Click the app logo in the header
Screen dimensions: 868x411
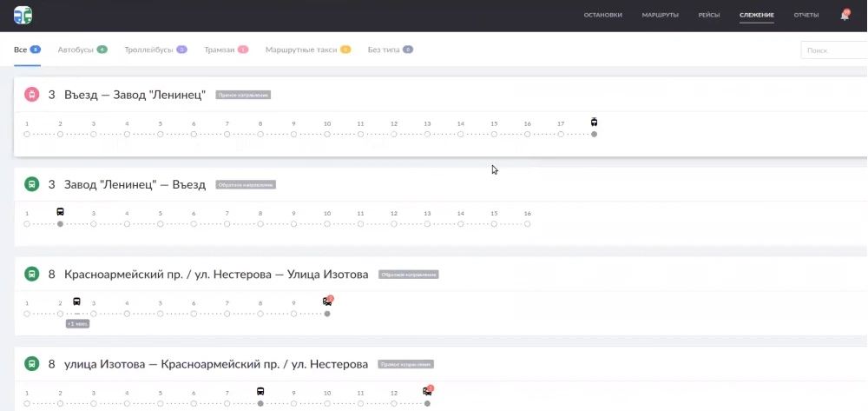(x=23, y=15)
